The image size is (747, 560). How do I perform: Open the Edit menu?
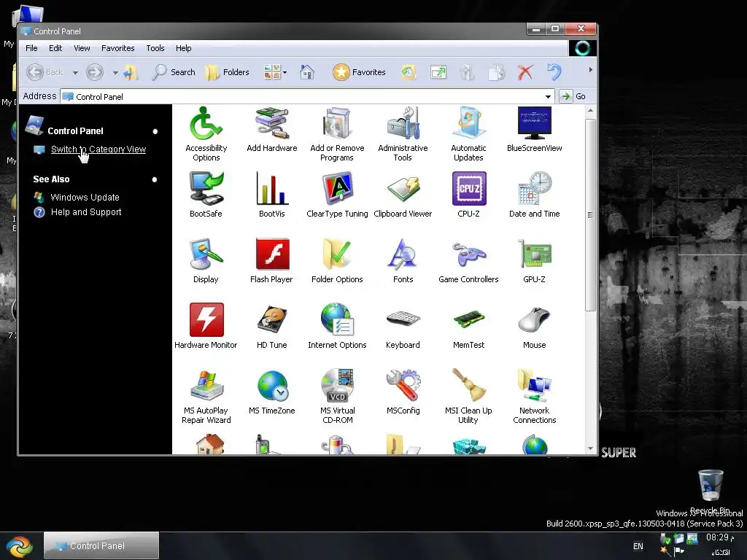(x=55, y=48)
